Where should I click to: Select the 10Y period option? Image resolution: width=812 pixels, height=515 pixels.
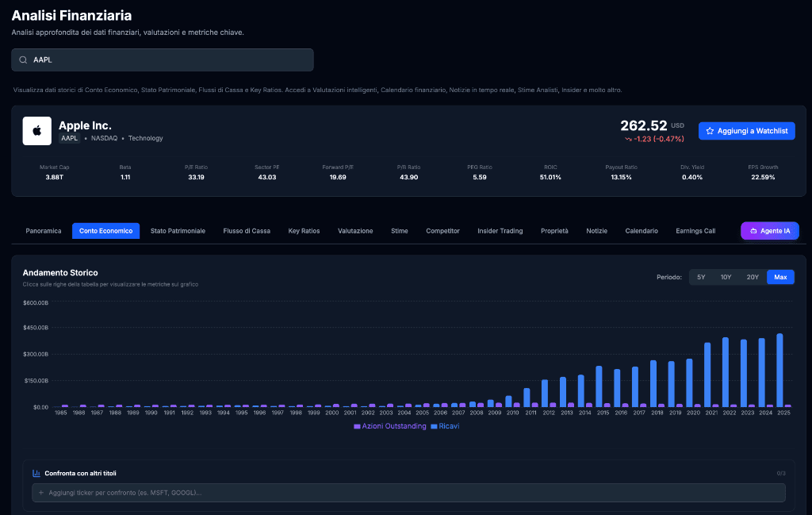coord(726,277)
